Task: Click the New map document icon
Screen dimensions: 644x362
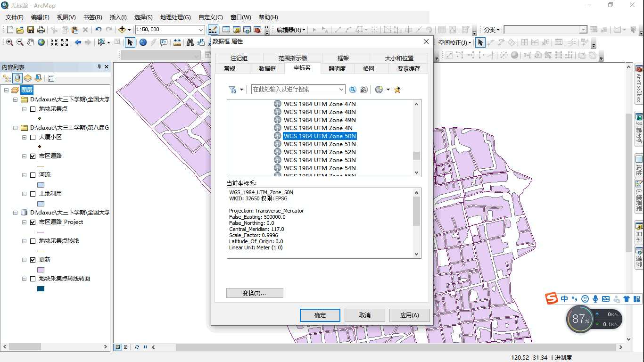Action: [9, 30]
